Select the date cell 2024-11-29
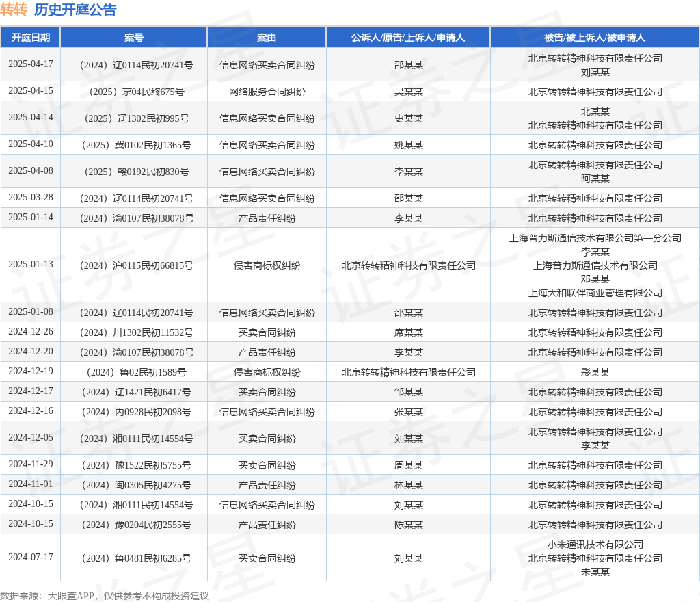 click(31, 464)
